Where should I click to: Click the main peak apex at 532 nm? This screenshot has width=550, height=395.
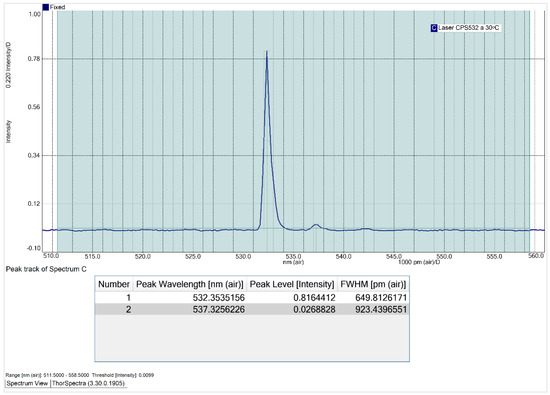[267, 52]
